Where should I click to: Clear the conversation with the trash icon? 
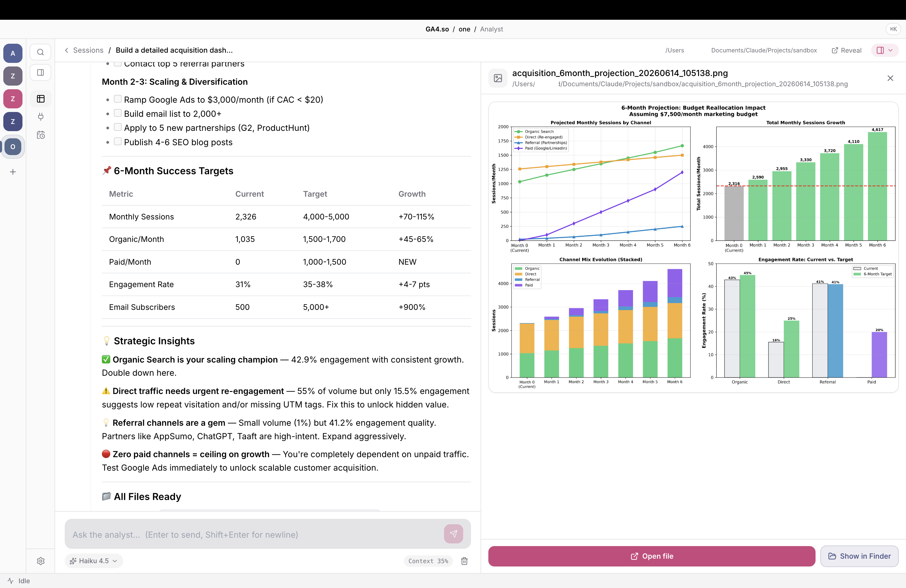click(464, 561)
